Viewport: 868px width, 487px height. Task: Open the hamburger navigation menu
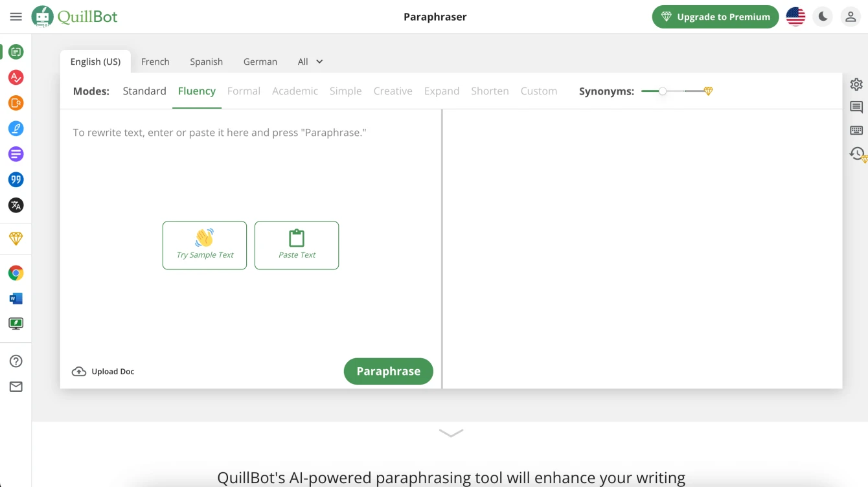pos(16,17)
